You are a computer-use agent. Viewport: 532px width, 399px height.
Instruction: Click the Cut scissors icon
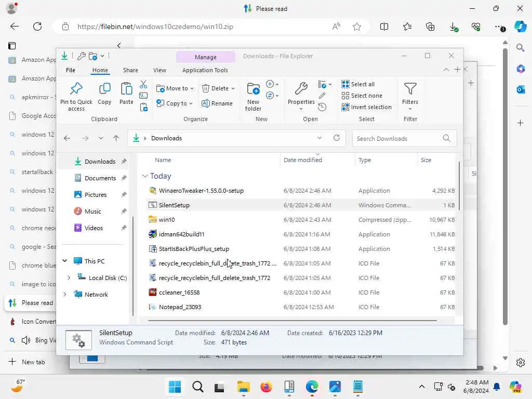click(x=143, y=84)
